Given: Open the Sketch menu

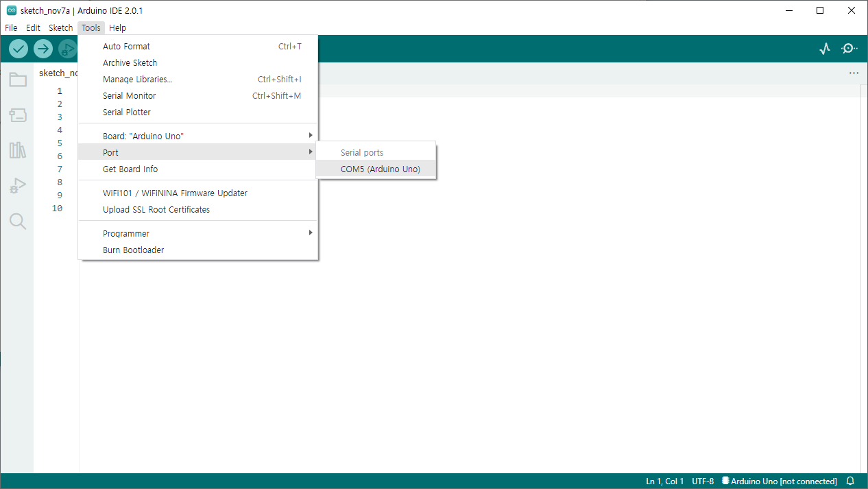Looking at the screenshot, I should coord(60,28).
